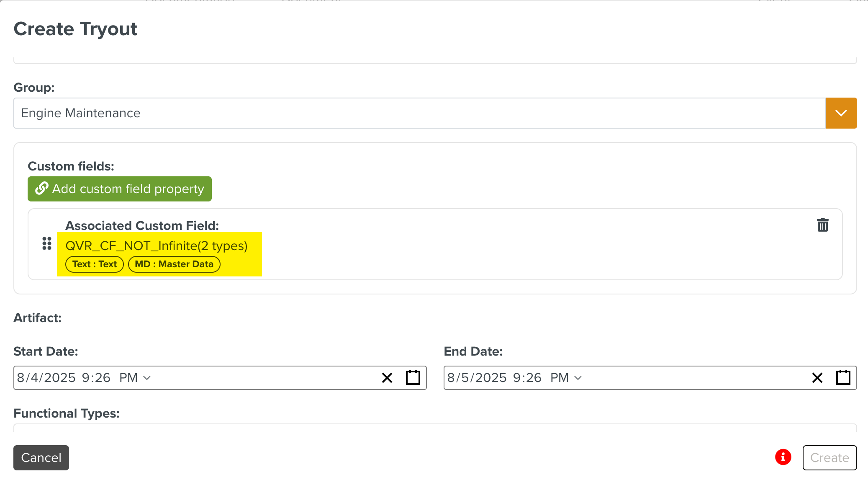The width and height of the screenshot is (868, 480).
Task: Select the Text : Text type tag
Action: 95,264
